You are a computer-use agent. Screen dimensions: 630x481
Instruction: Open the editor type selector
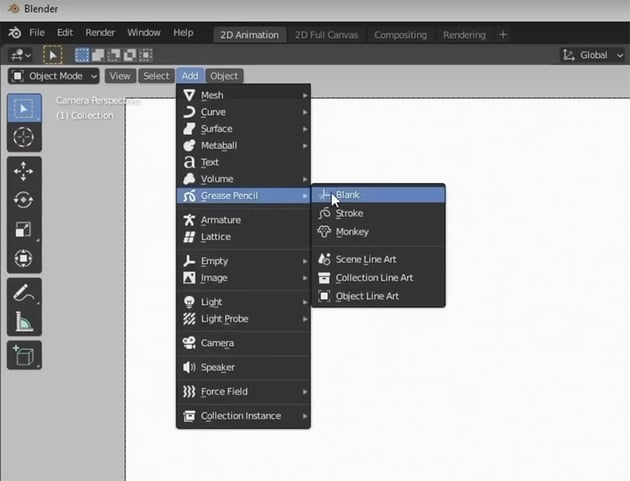coord(20,55)
